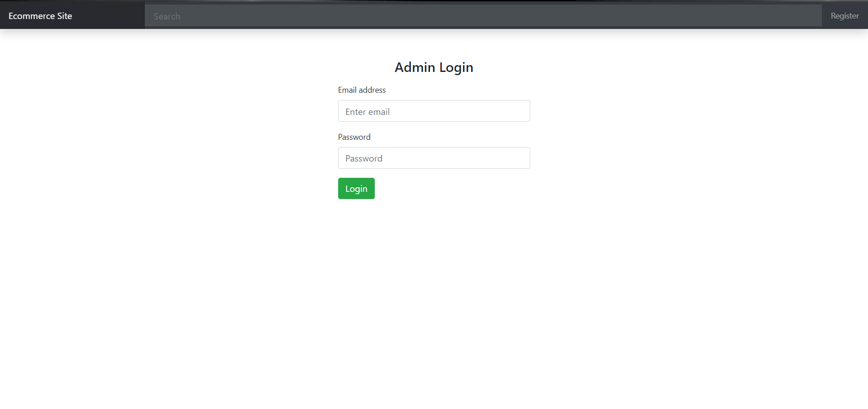Place cursor in the Password box
Viewport: 868px width, 409px height.
point(434,158)
